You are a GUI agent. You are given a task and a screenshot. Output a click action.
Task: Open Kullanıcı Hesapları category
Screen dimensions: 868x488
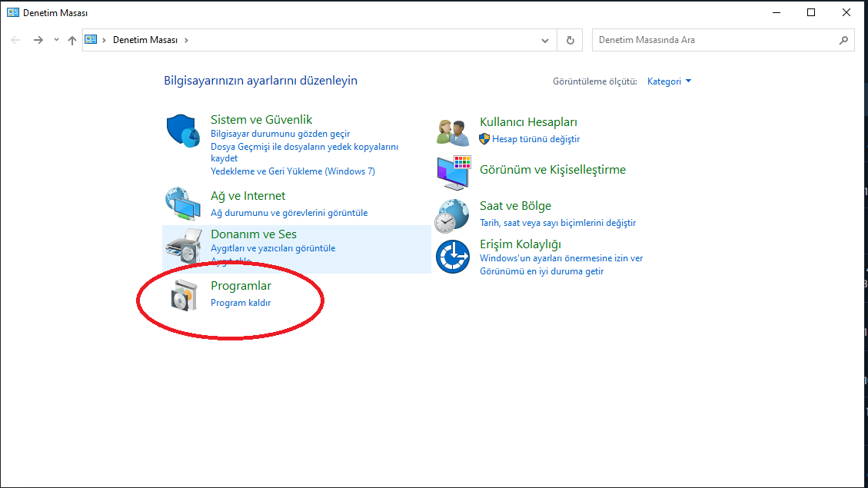pyautogui.click(x=528, y=122)
